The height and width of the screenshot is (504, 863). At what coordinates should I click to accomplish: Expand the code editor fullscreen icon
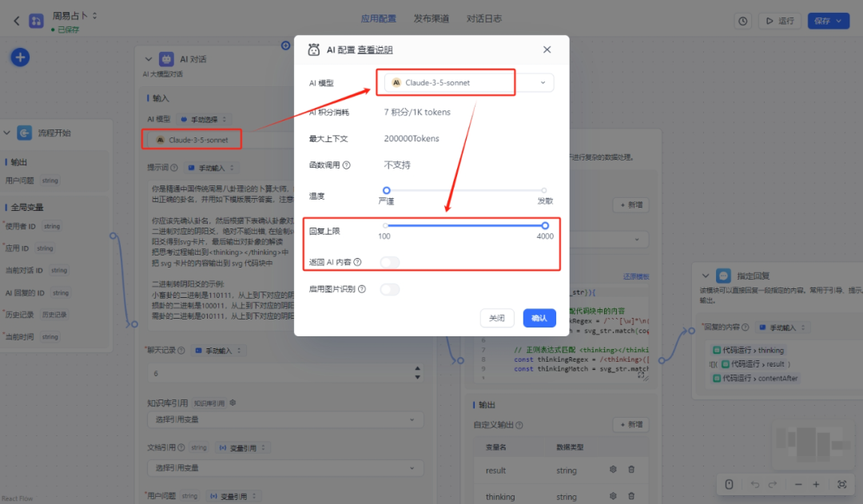(x=641, y=375)
